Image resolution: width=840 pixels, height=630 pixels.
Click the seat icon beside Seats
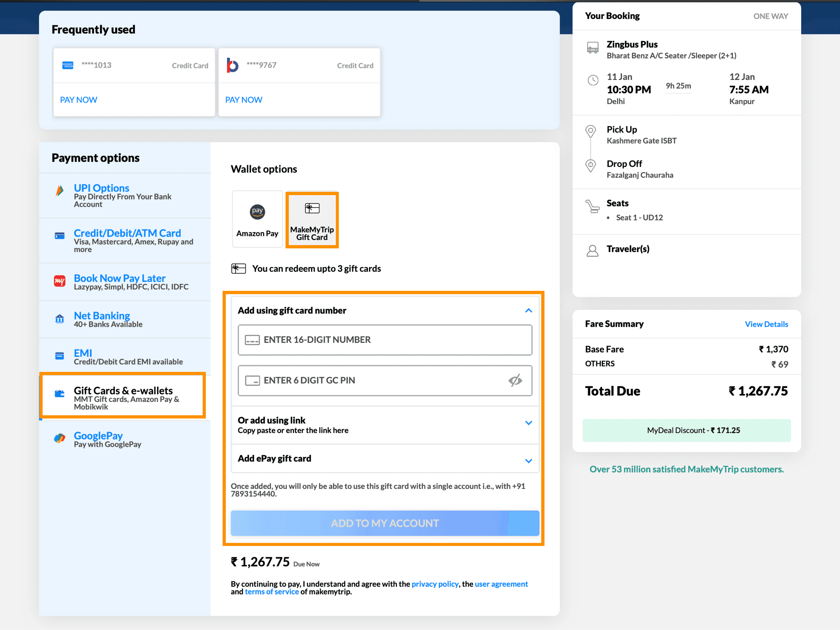point(592,207)
